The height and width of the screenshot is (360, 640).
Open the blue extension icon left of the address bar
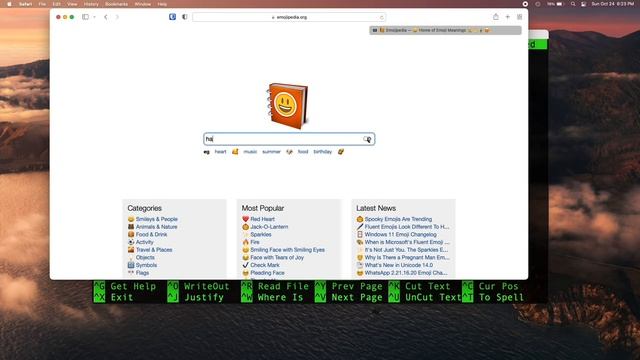pos(172,17)
